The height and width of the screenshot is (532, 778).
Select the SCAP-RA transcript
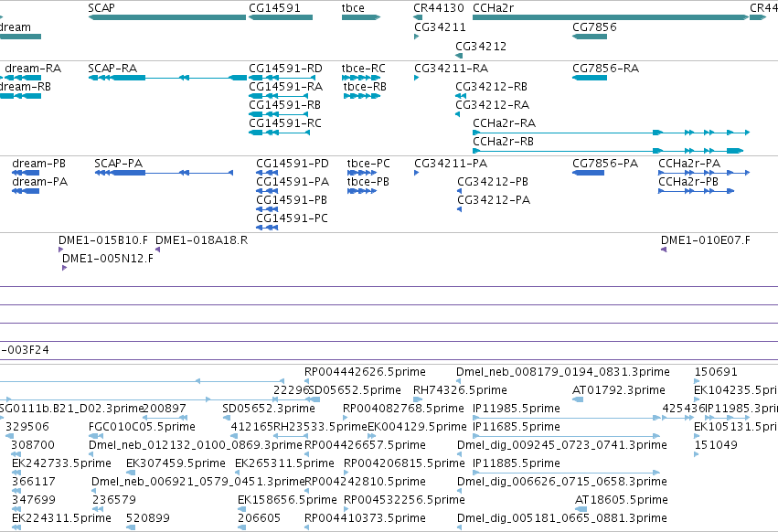click(167, 78)
